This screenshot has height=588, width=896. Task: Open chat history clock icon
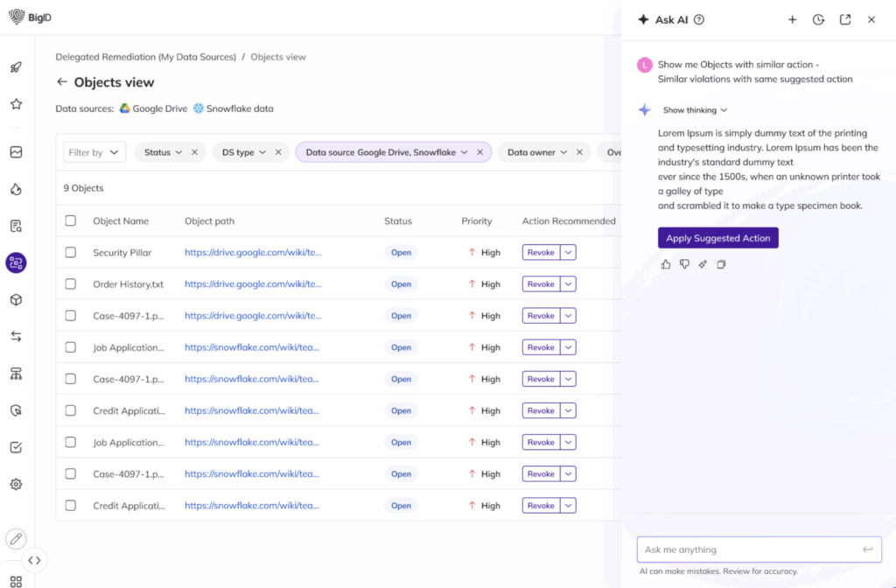818,19
